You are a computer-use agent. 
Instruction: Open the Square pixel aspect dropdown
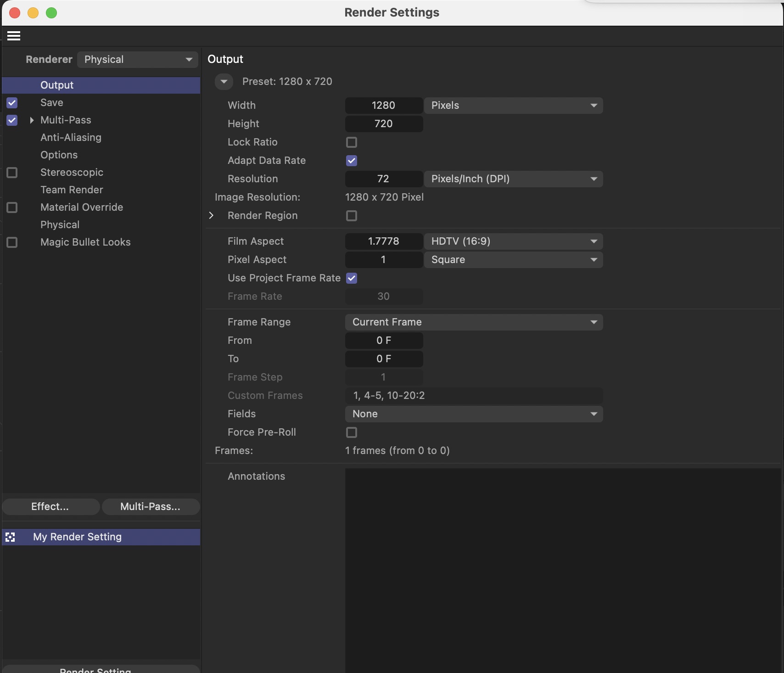514,260
